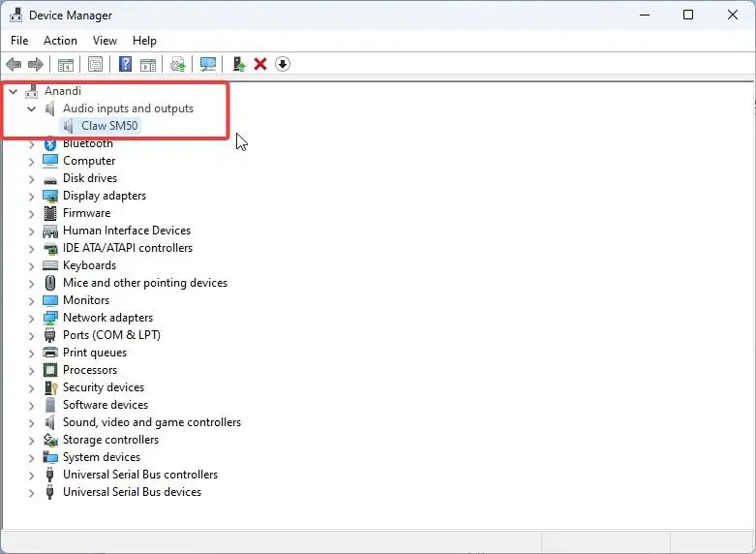Image resolution: width=756 pixels, height=554 pixels.
Task: Expand the Monitors chevron
Action: [32, 301]
